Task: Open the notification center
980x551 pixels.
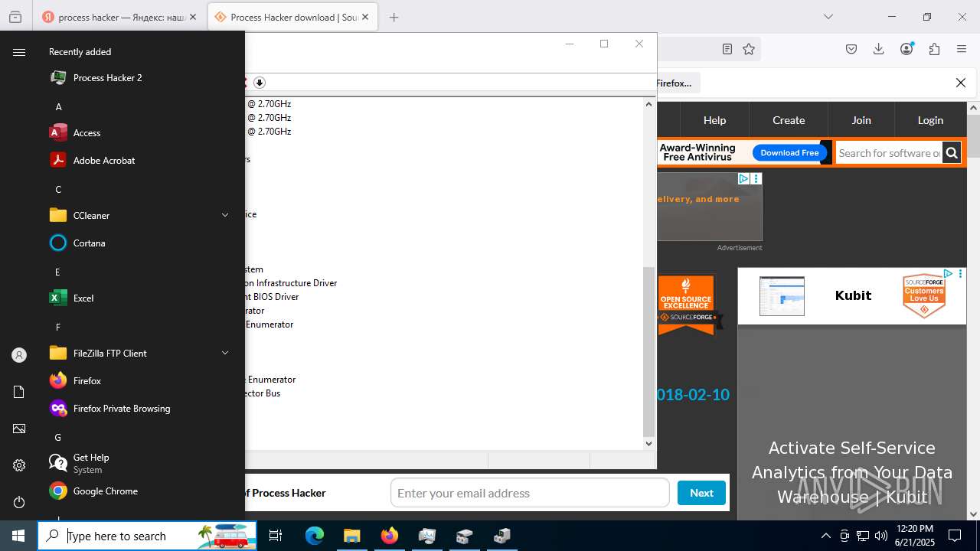Action: (955, 536)
